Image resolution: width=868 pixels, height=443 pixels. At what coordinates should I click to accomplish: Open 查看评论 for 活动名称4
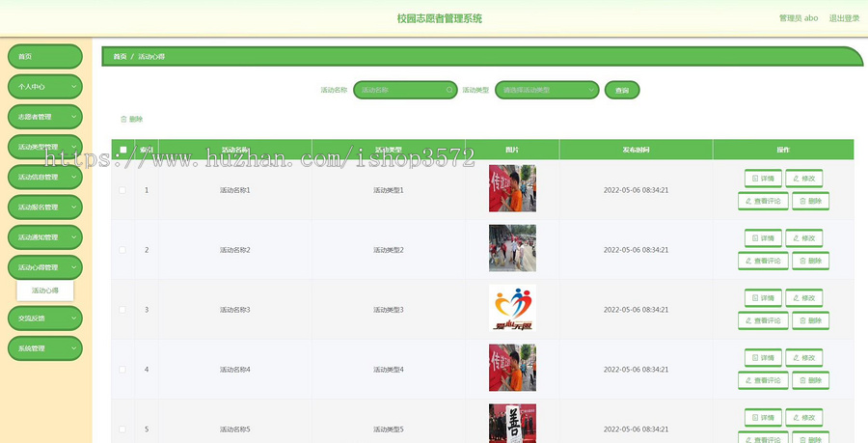point(763,380)
